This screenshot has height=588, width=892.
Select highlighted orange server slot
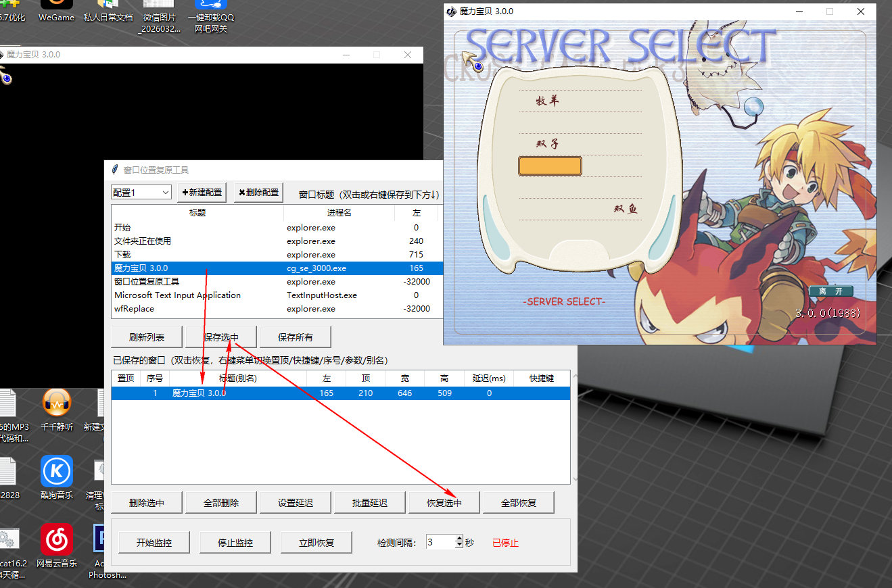click(550, 166)
